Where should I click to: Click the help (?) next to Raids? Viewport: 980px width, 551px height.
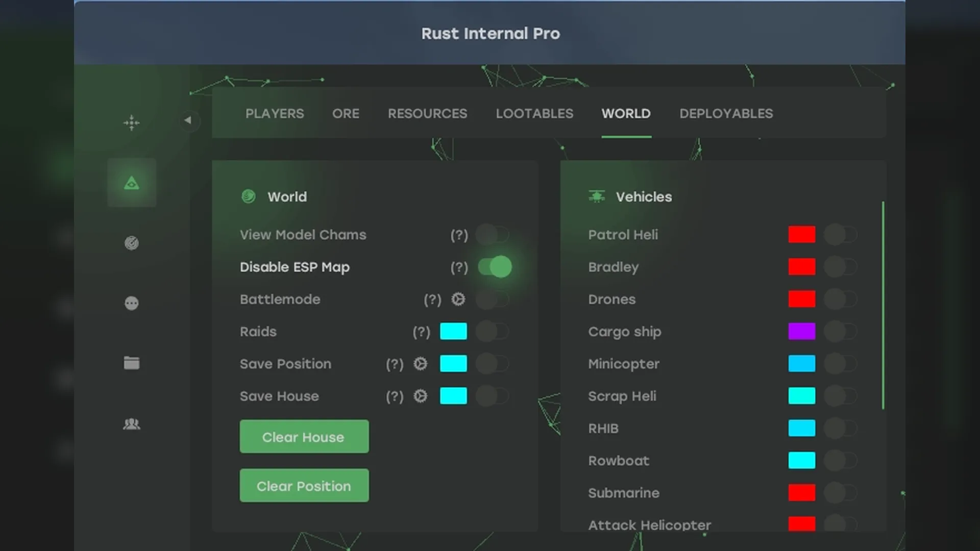coord(422,332)
